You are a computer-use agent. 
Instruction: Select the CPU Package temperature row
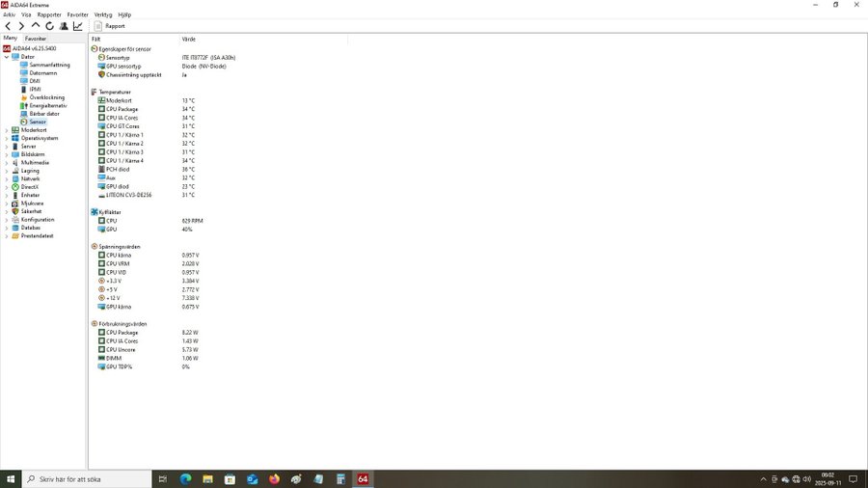(122, 109)
